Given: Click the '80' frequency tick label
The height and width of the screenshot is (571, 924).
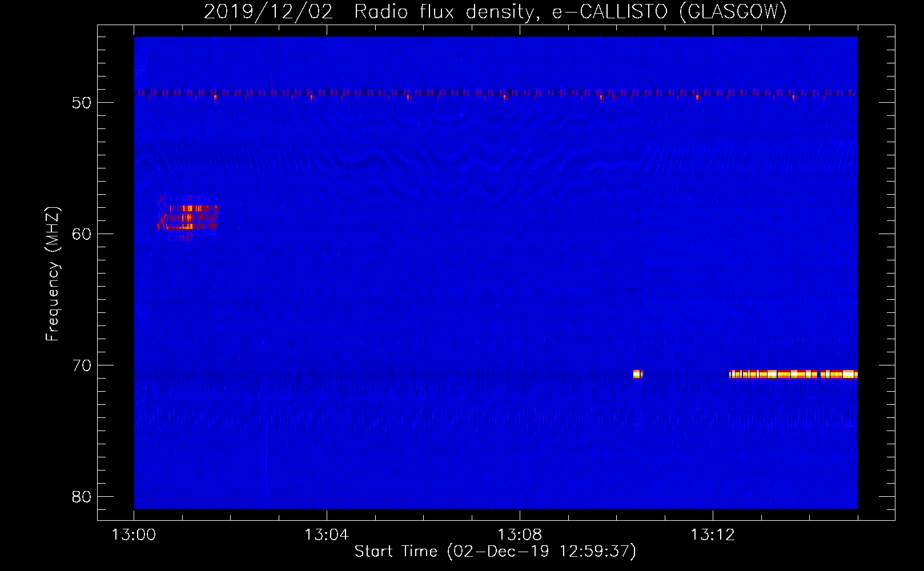Looking at the screenshot, I should click(82, 497).
